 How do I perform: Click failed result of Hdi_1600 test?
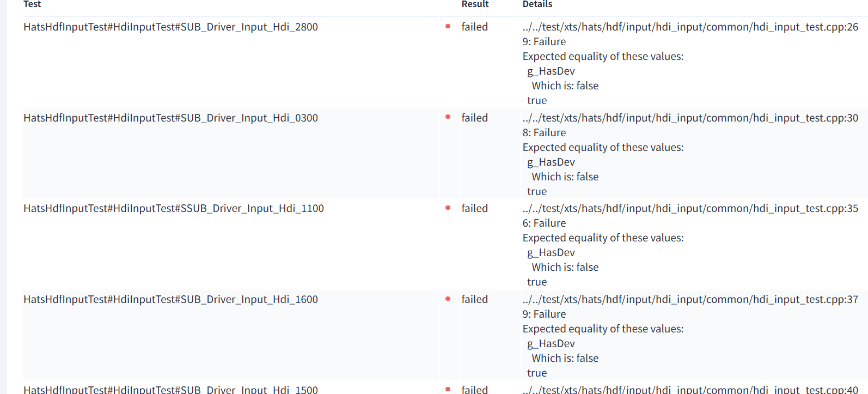(474, 299)
